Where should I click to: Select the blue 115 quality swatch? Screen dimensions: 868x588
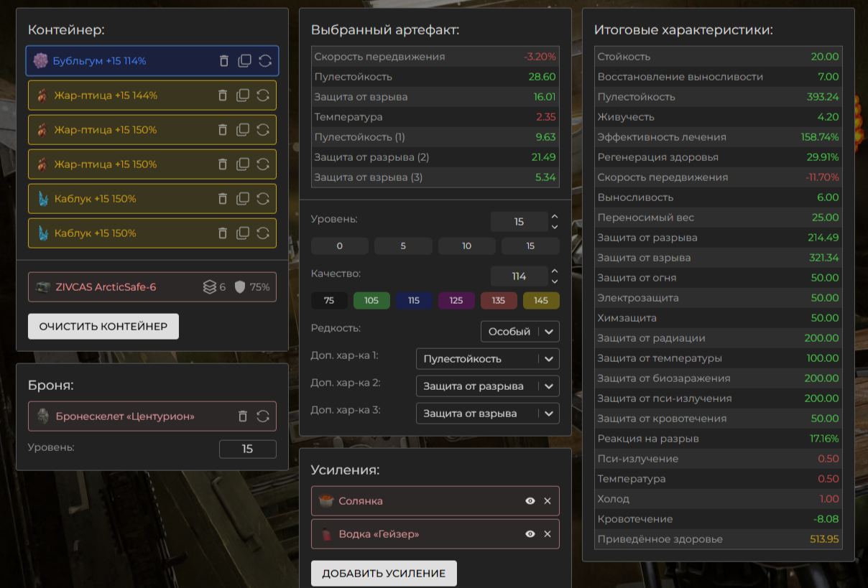coord(414,301)
